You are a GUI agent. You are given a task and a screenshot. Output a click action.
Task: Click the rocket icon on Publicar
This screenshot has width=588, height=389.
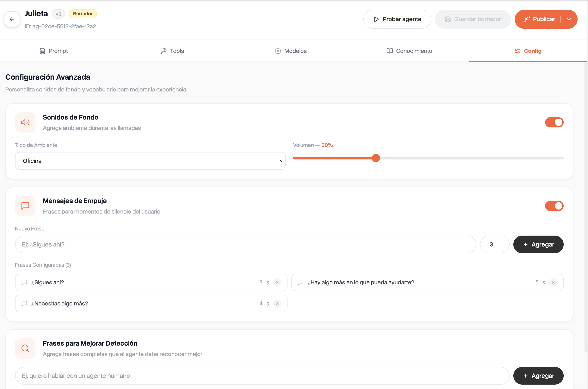pos(527,19)
